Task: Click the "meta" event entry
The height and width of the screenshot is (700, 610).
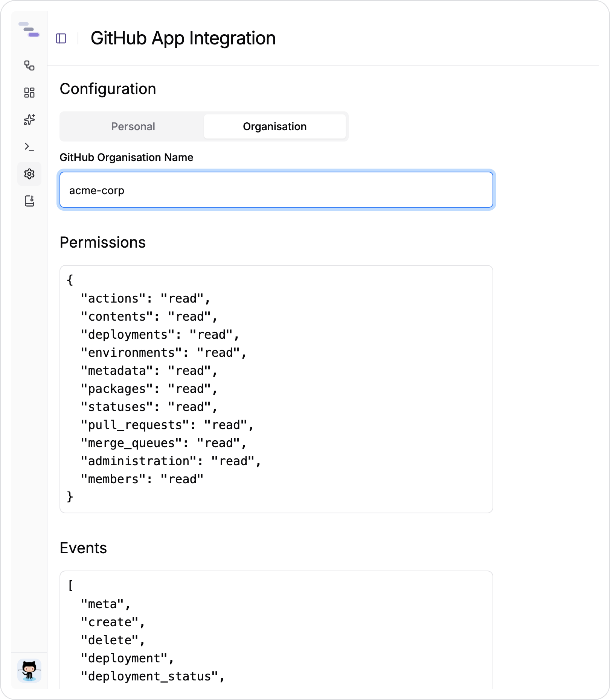Action: [105, 604]
